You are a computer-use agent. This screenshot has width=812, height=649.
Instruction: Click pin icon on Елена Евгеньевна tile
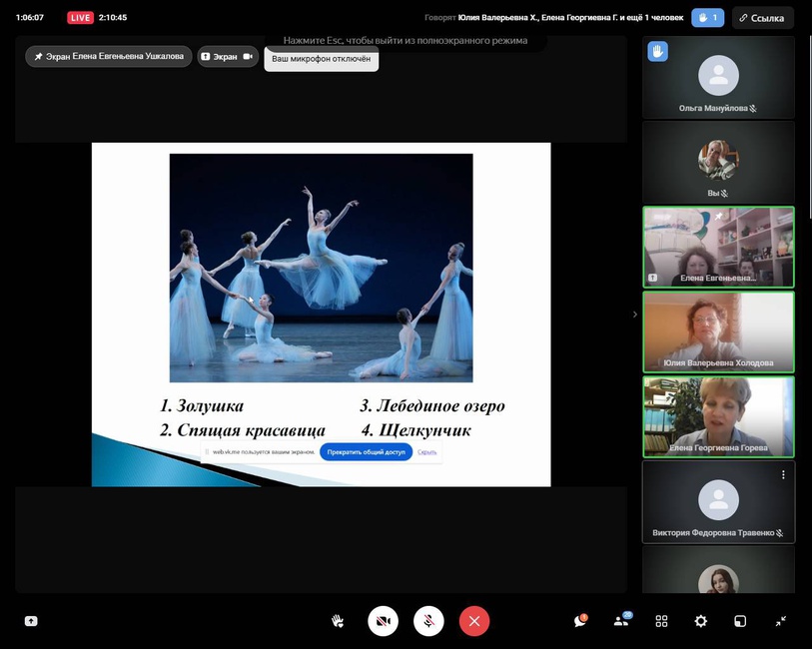(x=719, y=216)
